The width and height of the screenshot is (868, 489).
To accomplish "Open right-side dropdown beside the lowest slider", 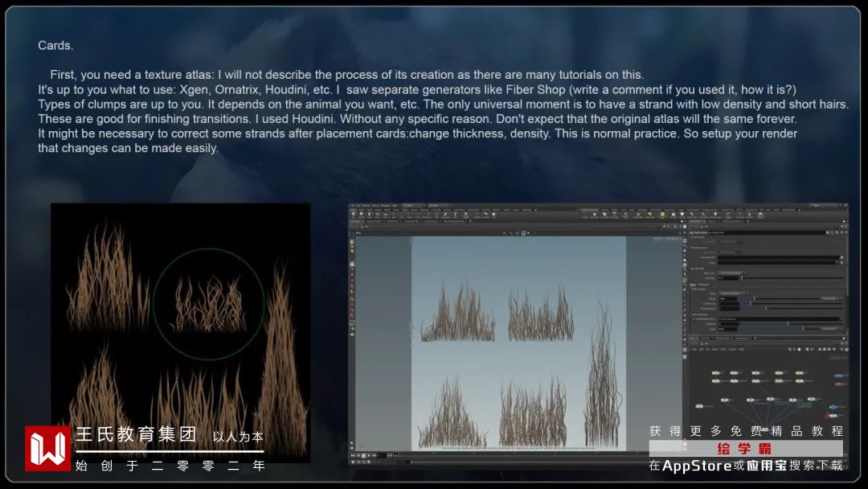I will (832, 329).
